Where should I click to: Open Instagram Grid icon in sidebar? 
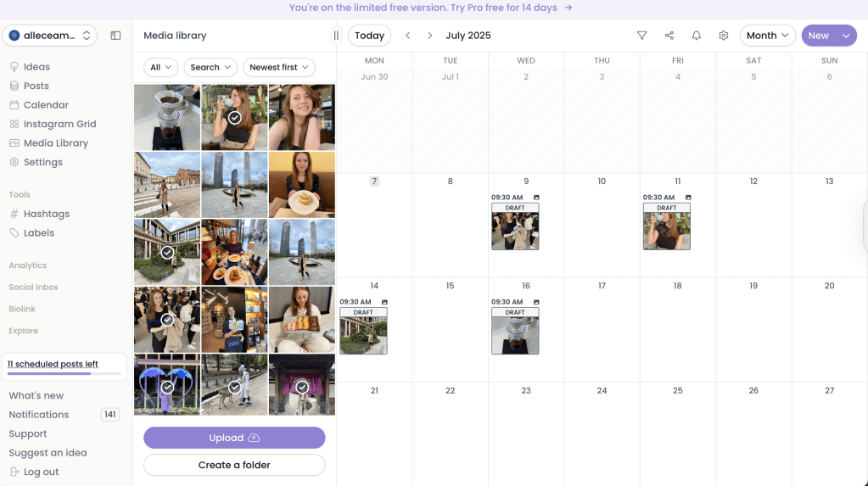[14, 124]
